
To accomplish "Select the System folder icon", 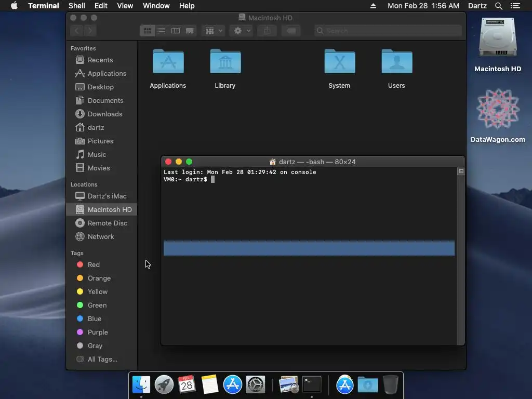I will click(340, 62).
